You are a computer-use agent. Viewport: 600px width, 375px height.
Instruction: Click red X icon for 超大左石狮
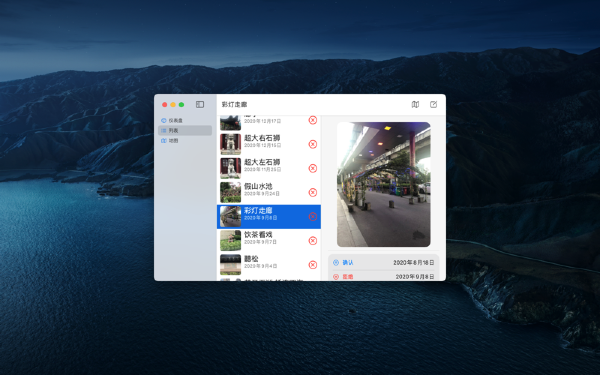tap(313, 168)
